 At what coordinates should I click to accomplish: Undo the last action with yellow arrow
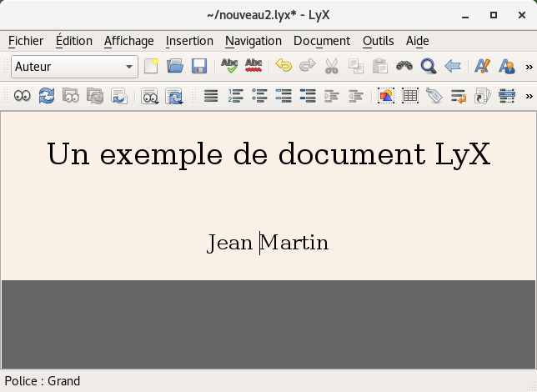tap(284, 66)
